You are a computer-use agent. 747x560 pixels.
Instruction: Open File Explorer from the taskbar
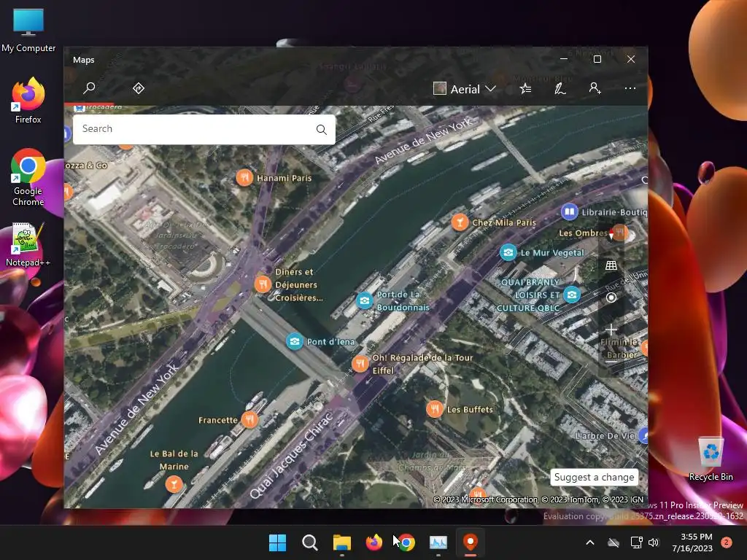tap(342, 542)
